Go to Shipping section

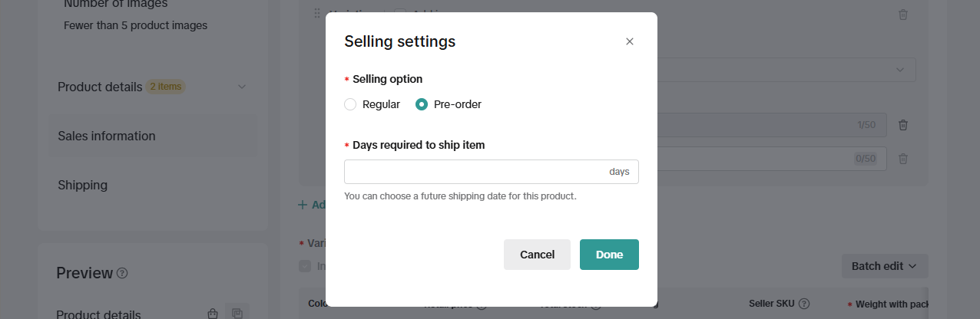tap(83, 185)
